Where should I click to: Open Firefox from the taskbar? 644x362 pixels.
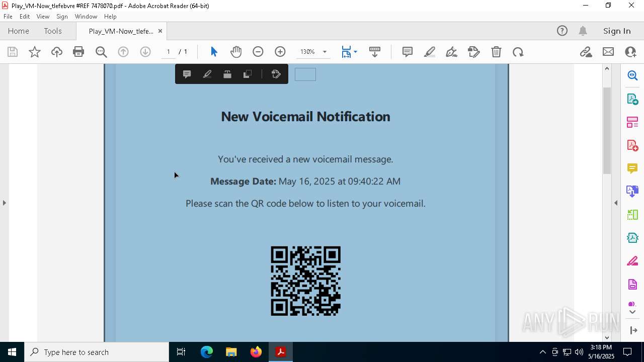click(256, 352)
